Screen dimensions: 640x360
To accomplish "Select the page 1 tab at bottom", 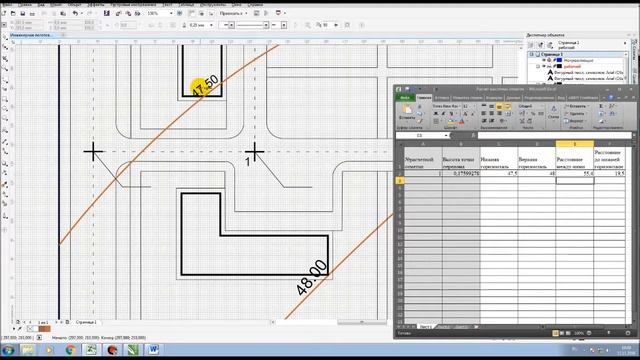I will 86,322.
